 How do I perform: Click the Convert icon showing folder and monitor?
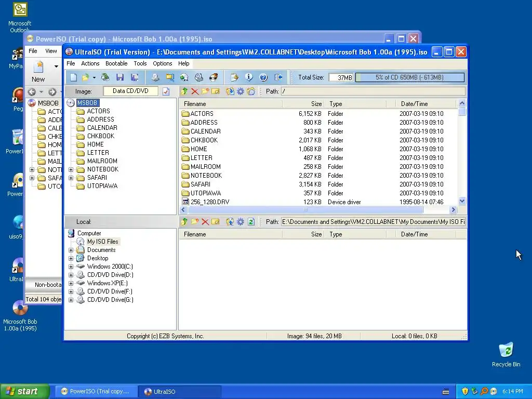point(170,77)
